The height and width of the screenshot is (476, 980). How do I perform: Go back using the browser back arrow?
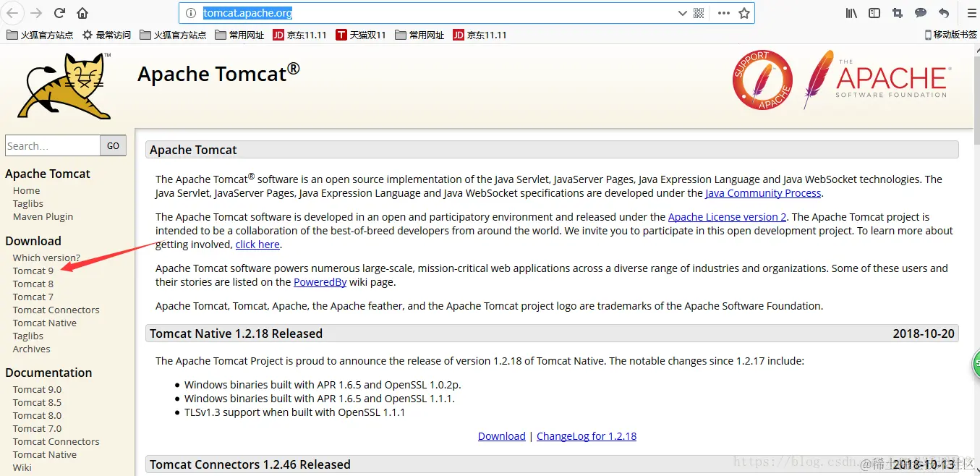(x=12, y=13)
